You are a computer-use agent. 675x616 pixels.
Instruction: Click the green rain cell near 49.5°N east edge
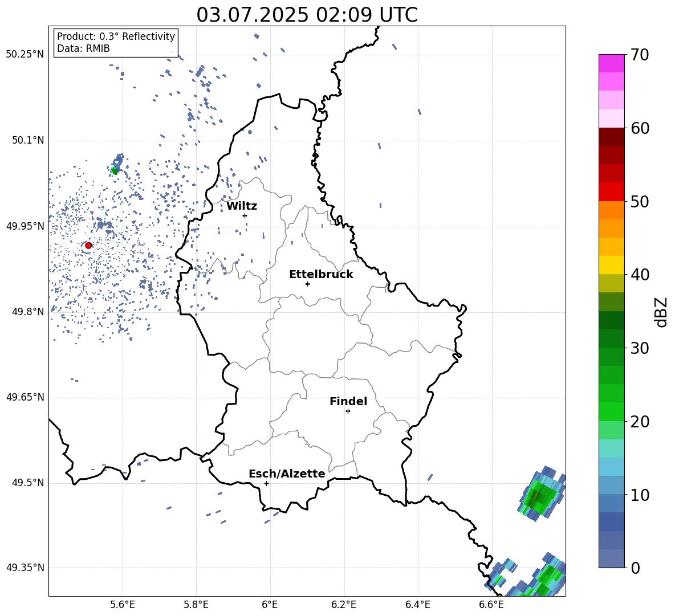tap(540, 494)
